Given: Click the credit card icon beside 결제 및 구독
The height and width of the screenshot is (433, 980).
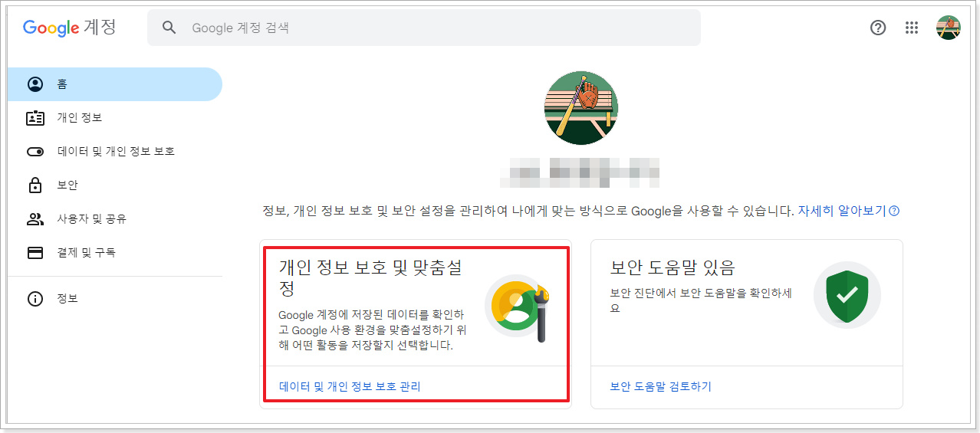Looking at the screenshot, I should [x=35, y=253].
